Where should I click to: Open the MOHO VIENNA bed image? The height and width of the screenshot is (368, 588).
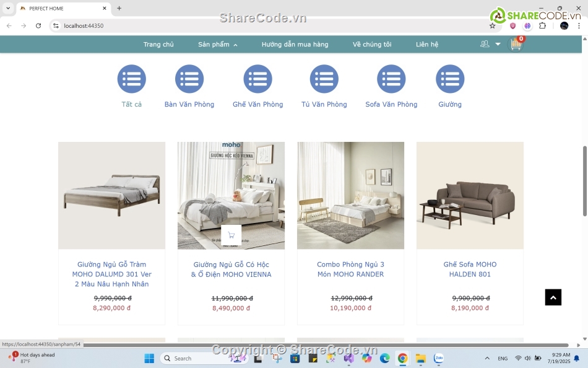[231, 195]
